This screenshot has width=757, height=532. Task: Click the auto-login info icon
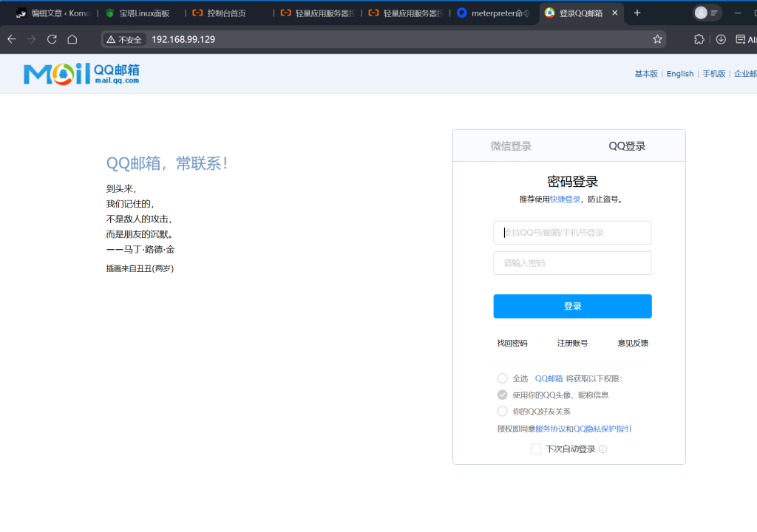(x=603, y=449)
